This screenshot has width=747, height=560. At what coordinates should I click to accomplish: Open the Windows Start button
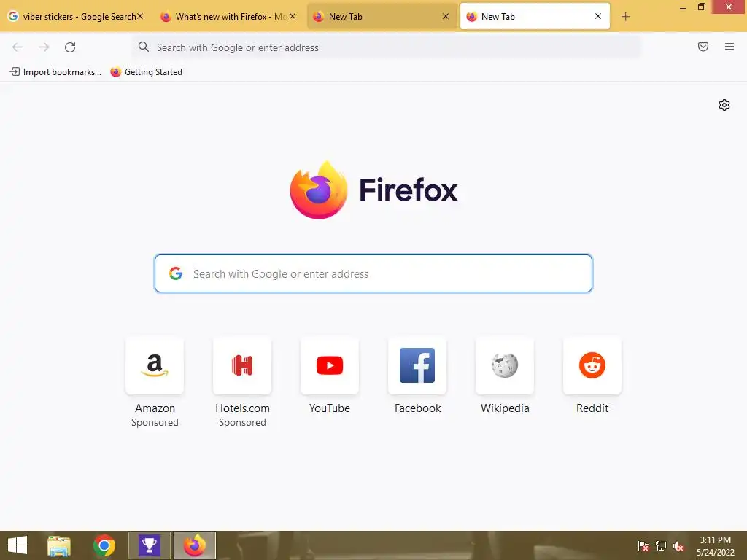coord(18,545)
